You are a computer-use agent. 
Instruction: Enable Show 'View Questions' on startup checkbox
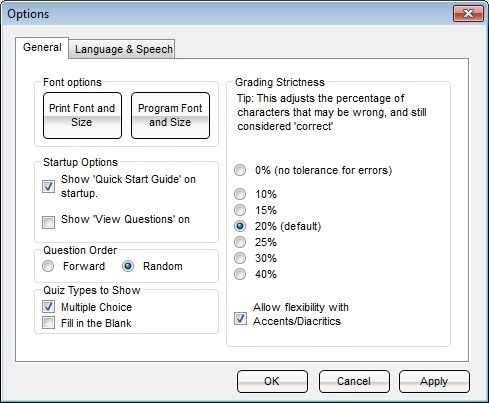[48, 222]
